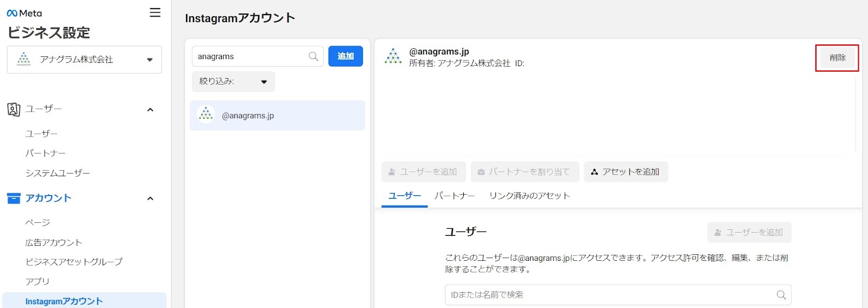Open the hamburger menu icon
Image resolution: width=868 pixels, height=308 pixels.
tap(155, 12)
